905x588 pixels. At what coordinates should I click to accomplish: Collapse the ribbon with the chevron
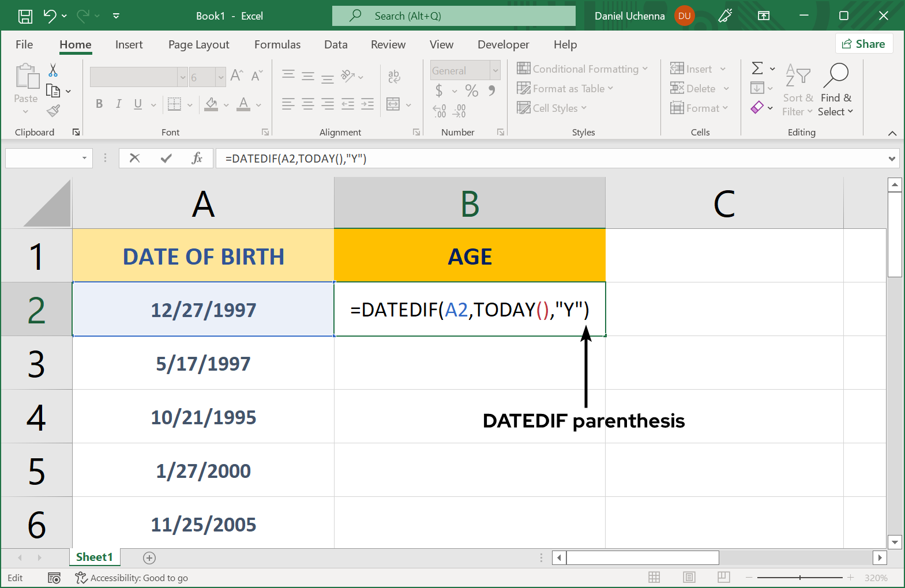(x=892, y=133)
